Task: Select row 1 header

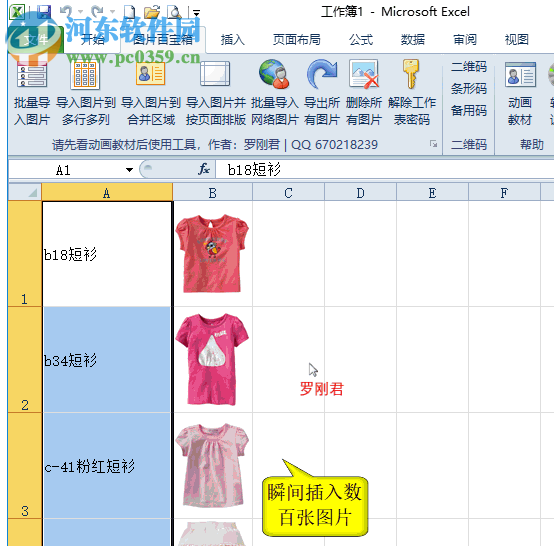Action: (x=25, y=254)
